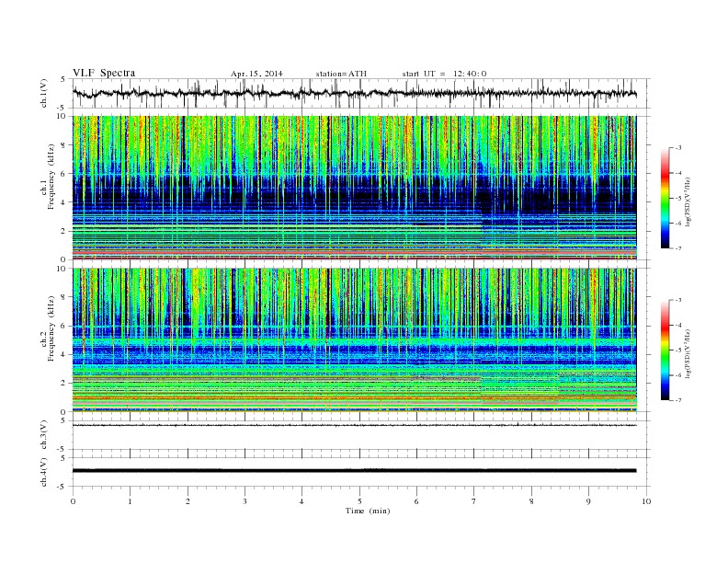Click the time-axis tick label "8"
This screenshot has width=728, height=563.
point(531,501)
